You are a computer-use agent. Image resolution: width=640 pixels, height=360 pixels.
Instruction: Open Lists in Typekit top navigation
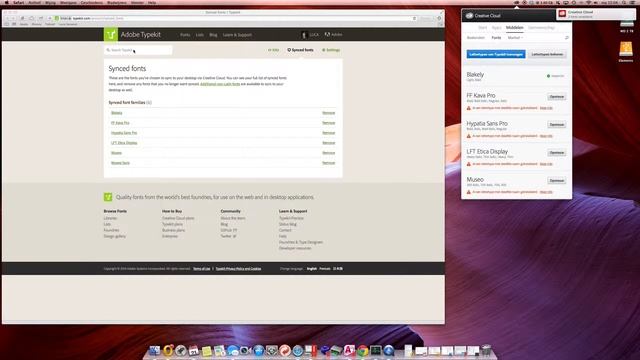[x=200, y=35]
